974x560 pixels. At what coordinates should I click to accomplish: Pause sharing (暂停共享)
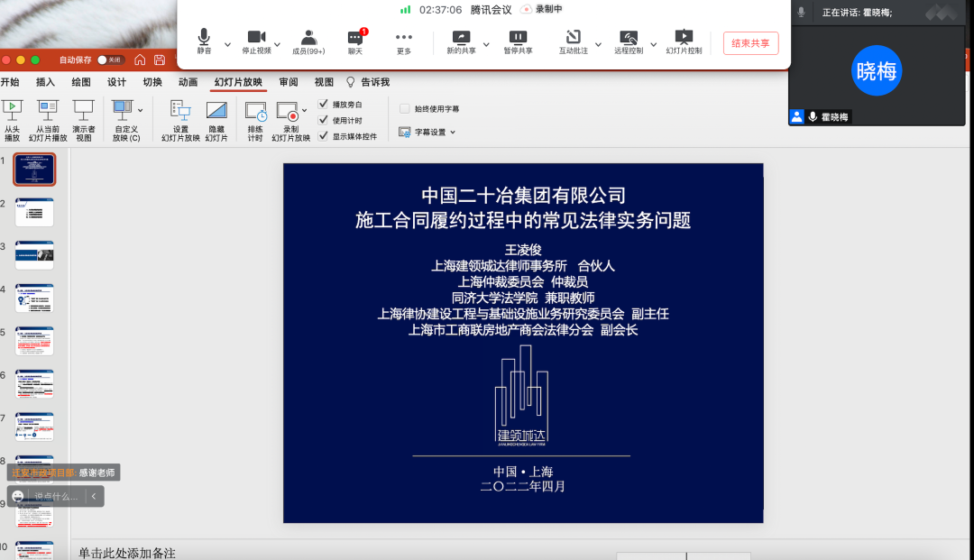(518, 41)
